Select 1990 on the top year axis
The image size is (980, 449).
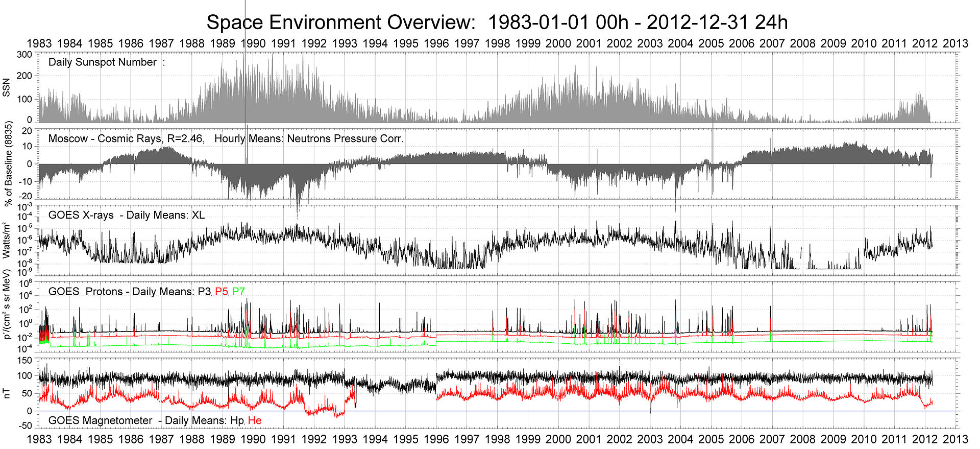(x=253, y=43)
